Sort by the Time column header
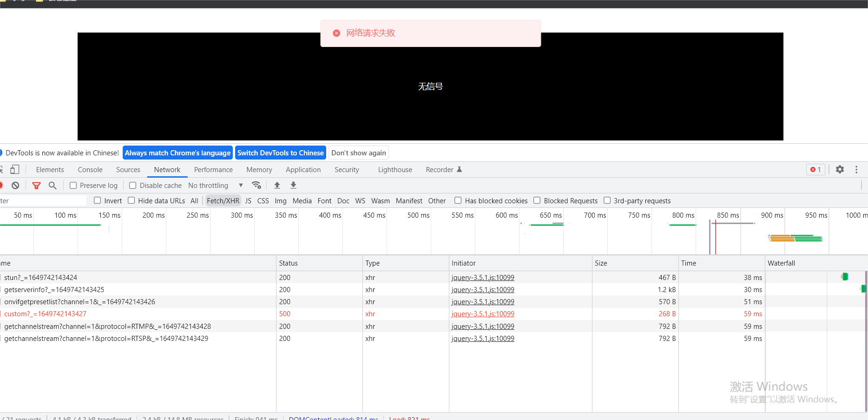Screen dimensions: 868x420 (722, 263)
